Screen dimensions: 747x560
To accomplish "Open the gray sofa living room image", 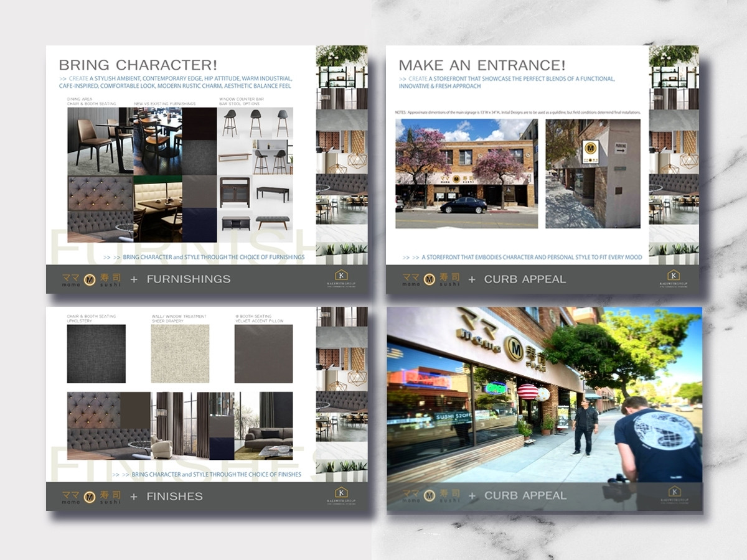I will 267,426.
